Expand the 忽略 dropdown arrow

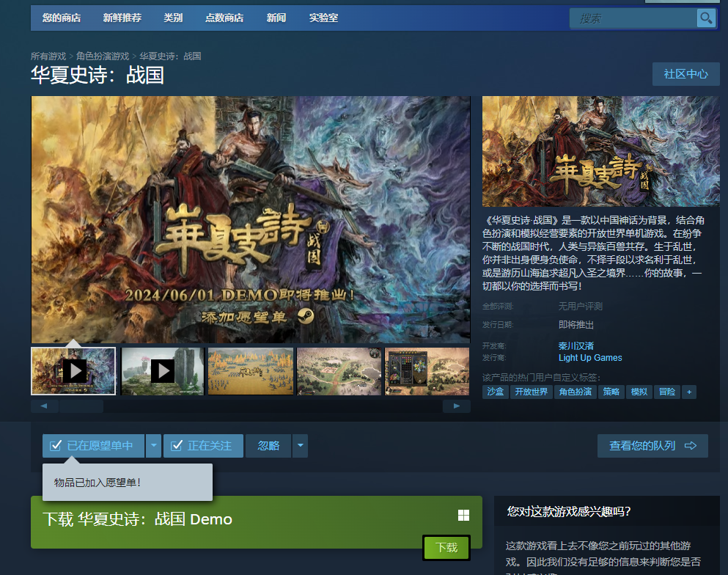click(301, 446)
